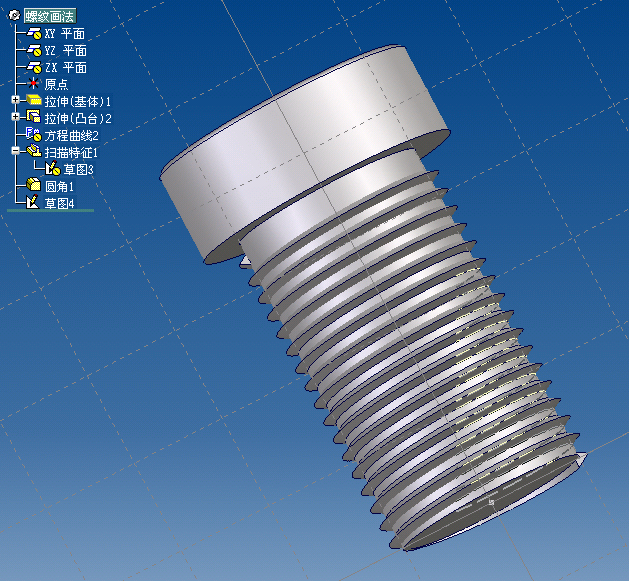Click the 草图4 sketch icon

pyautogui.click(x=32, y=202)
